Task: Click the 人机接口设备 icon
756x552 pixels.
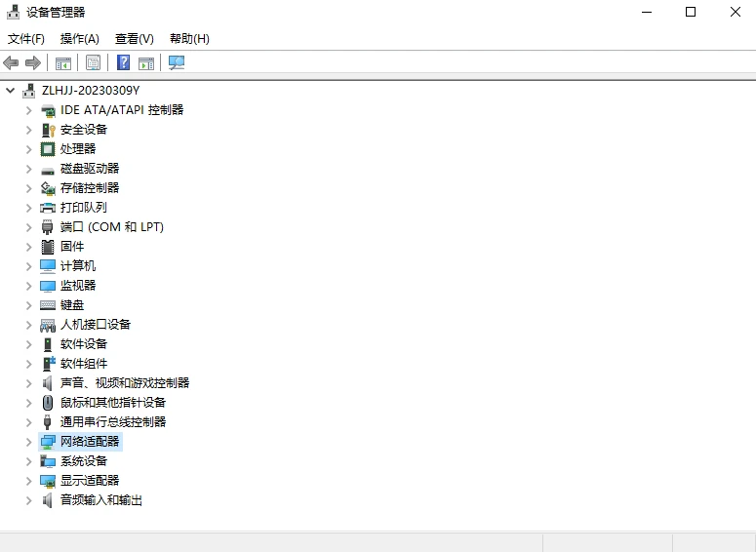Action: [48, 326]
